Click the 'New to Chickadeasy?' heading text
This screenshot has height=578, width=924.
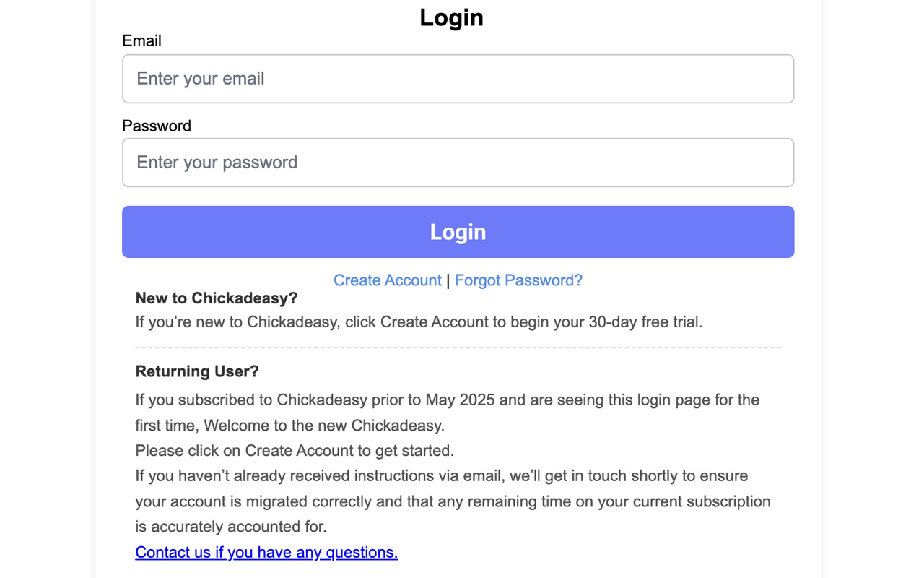coord(217,298)
